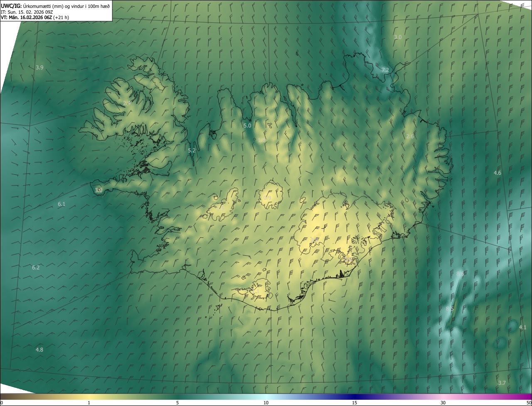Screen dimensions: 532x406
Task: Click the 4.8 value label
Action: pos(39,350)
